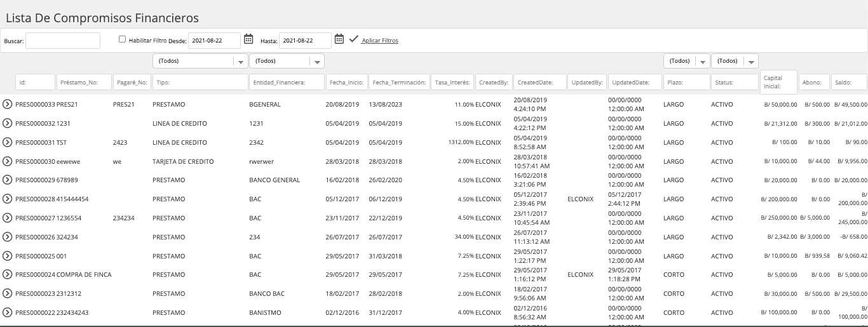Click the 1312.00% interest rate cell

tap(460, 142)
